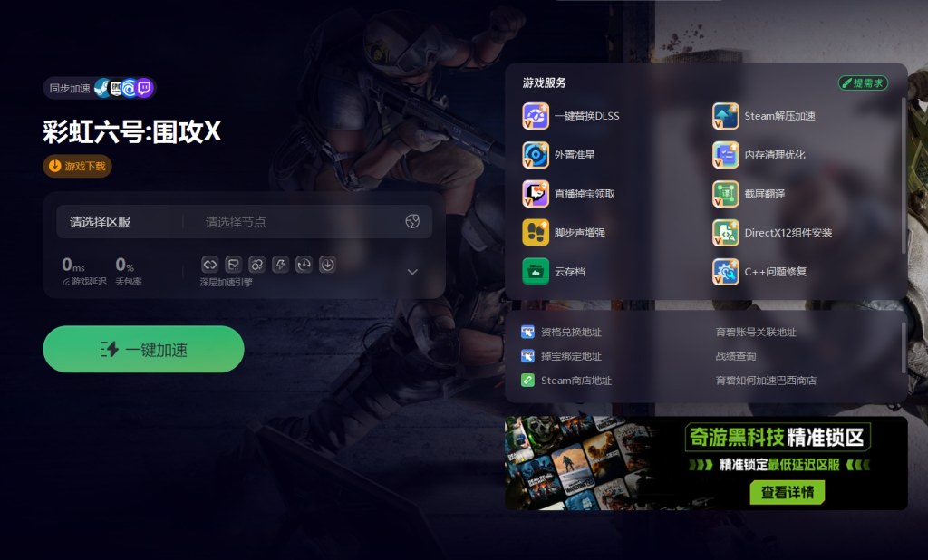Click the icon beside 掉宝绑定地址
Image resolution: width=928 pixels, height=560 pixels.
(x=527, y=356)
